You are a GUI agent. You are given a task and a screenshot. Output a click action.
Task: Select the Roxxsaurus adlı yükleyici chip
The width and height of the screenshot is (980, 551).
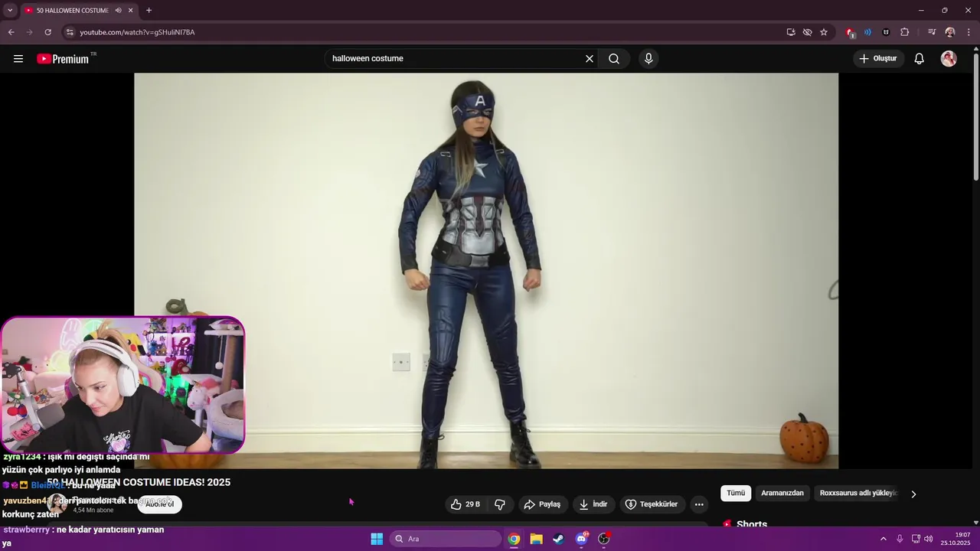858,494
